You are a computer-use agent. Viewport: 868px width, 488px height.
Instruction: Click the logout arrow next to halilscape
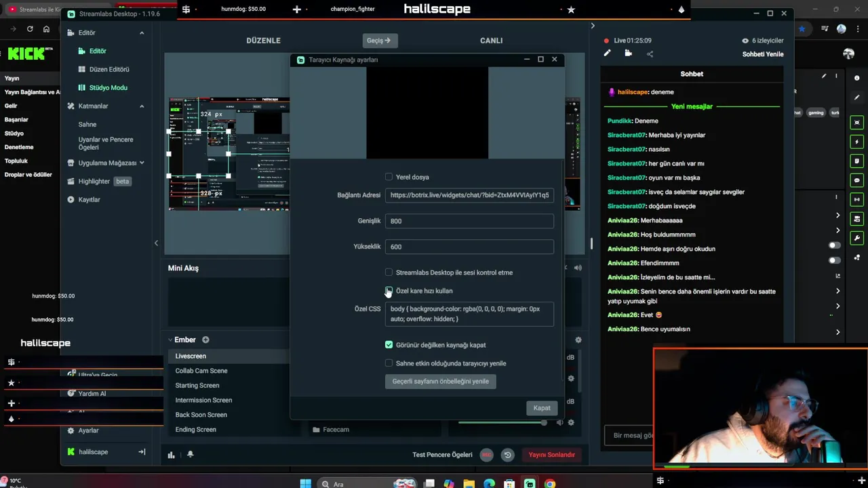coord(142,451)
